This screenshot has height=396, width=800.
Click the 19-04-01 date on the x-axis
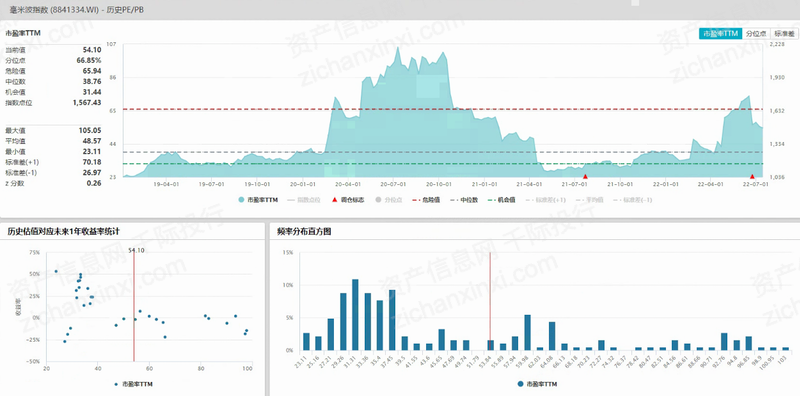tap(167, 184)
